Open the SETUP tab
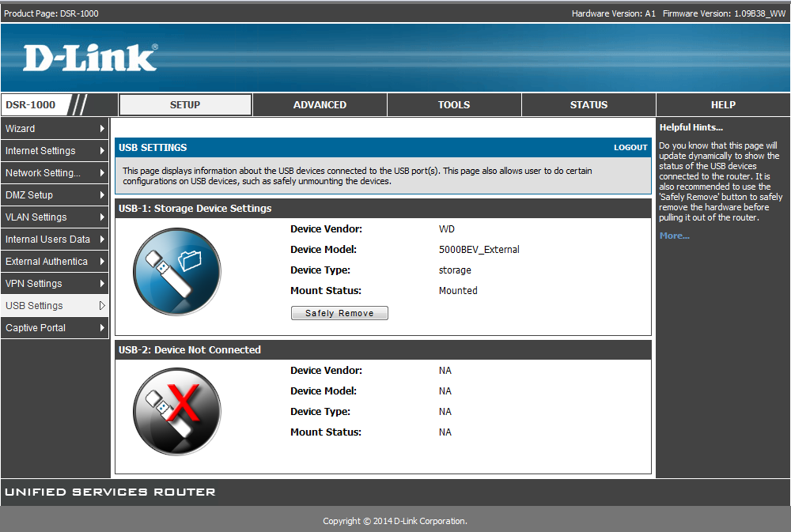The image size is (791, 532). click(185, 105)
